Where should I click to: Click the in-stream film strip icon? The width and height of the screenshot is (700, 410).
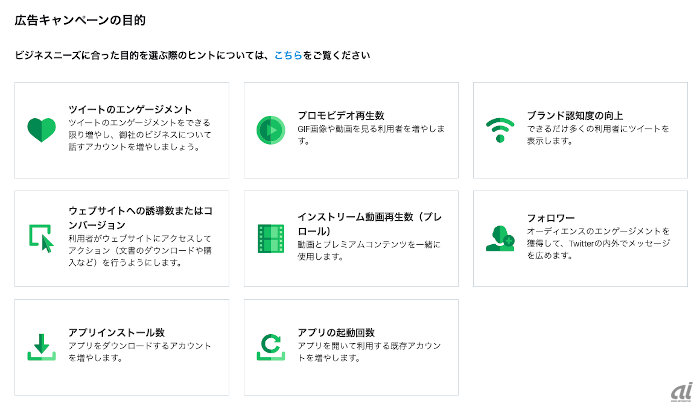tap(270, 238)
